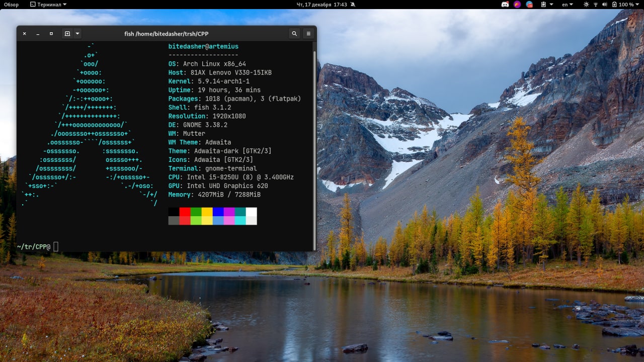Image resolution: width=644 pixels, height=362 pixels.
Task: Click the volume speaker icon
Action: click(605, 5)
